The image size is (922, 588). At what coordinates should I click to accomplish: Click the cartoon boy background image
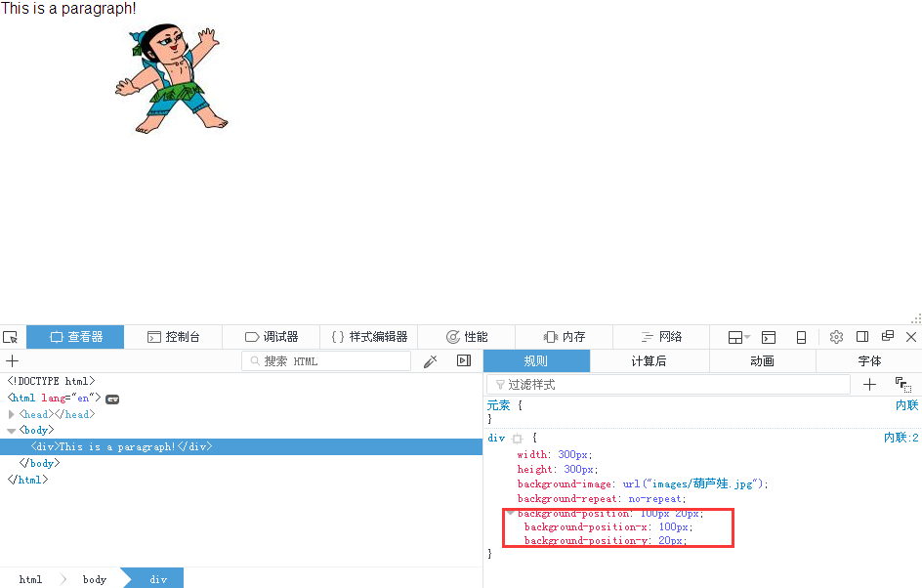172,79
